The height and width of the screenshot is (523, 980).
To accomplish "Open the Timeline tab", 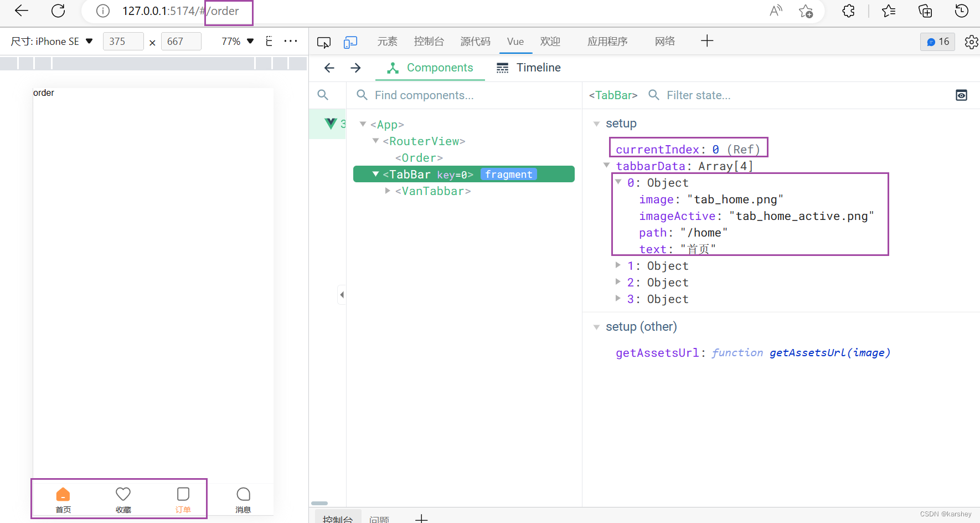I will [529, 68].
